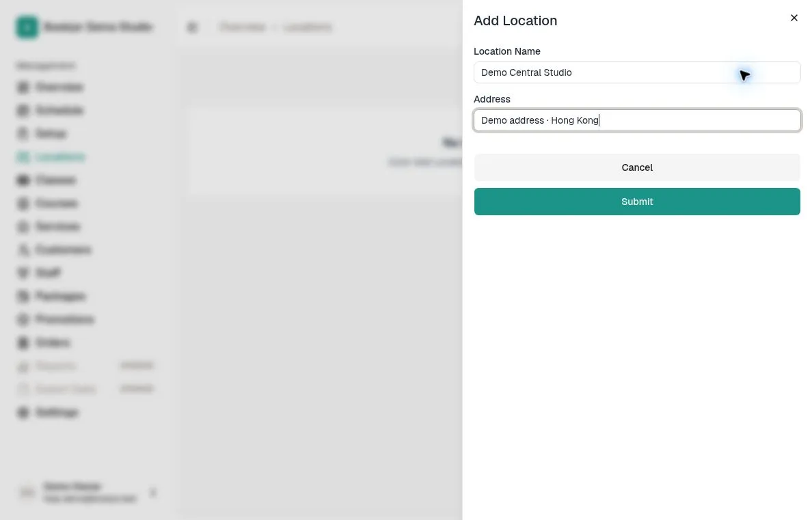Viewport: 812px width, 520px height.
Task: Click the Location Name input field
Action: [x=637, y=72]
